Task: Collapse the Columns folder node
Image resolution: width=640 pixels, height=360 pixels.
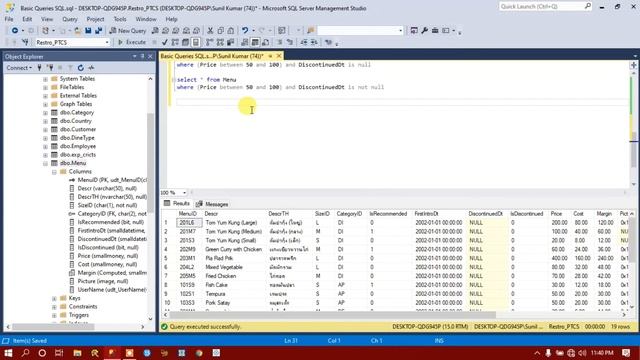Action: (x=54, y=172)
